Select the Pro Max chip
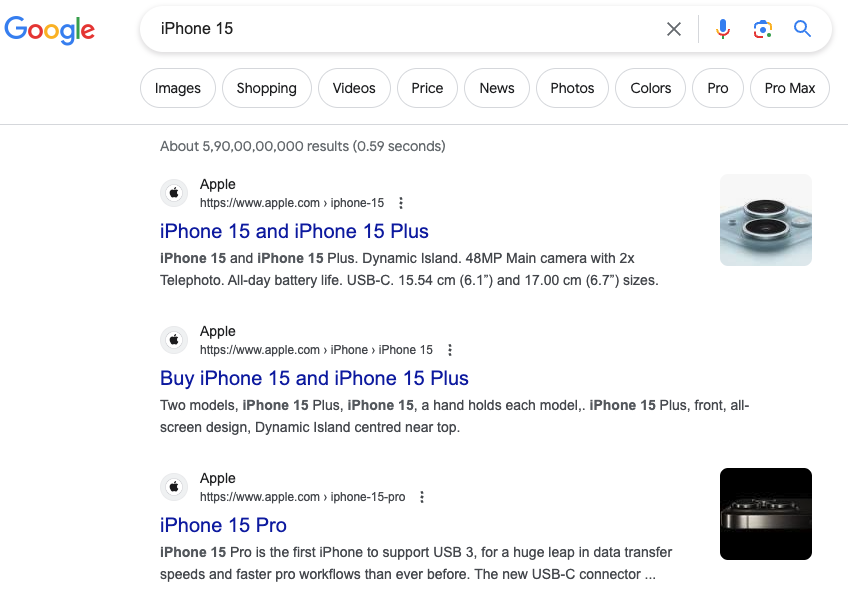This screenshot has width=848, height=593. pyautogui.click(x=790, y=88)
